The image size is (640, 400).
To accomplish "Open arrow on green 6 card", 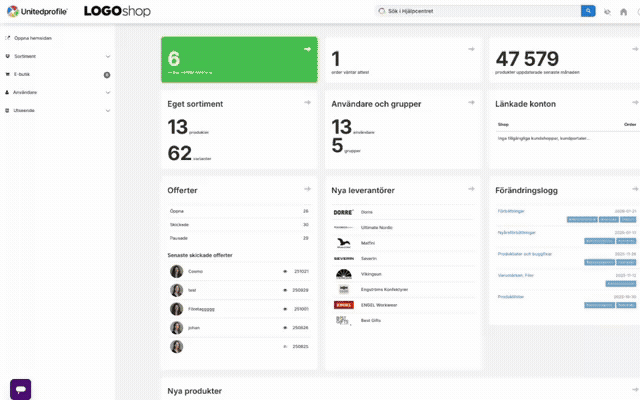I will (x=307, y=49).
